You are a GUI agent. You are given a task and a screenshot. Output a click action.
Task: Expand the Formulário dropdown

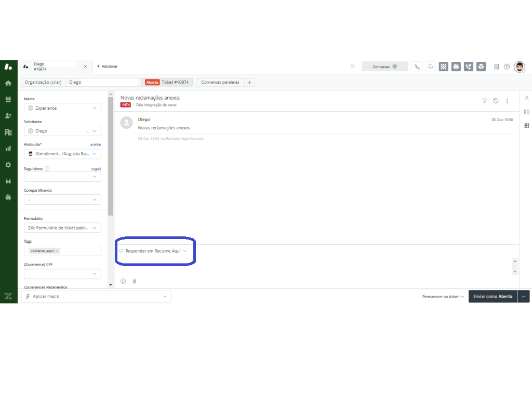tap(62, 228)
